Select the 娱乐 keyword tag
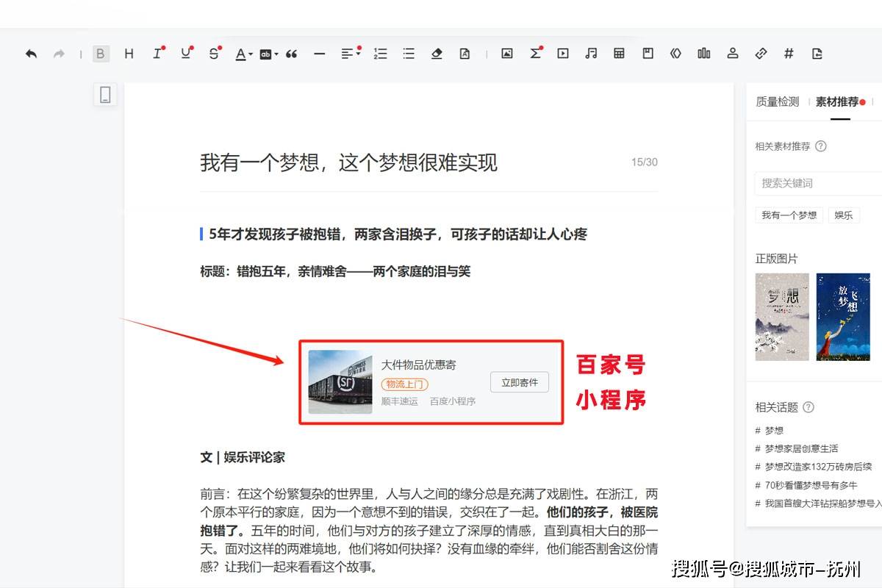The height and width of the screenshot is (588, 882). (x=844, y=215)
